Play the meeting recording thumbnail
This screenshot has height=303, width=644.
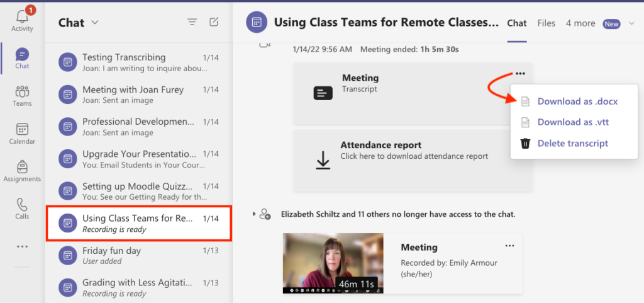333,263
